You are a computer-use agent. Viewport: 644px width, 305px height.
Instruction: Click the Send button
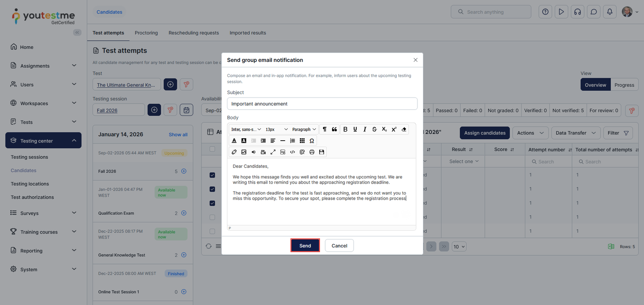305,246
